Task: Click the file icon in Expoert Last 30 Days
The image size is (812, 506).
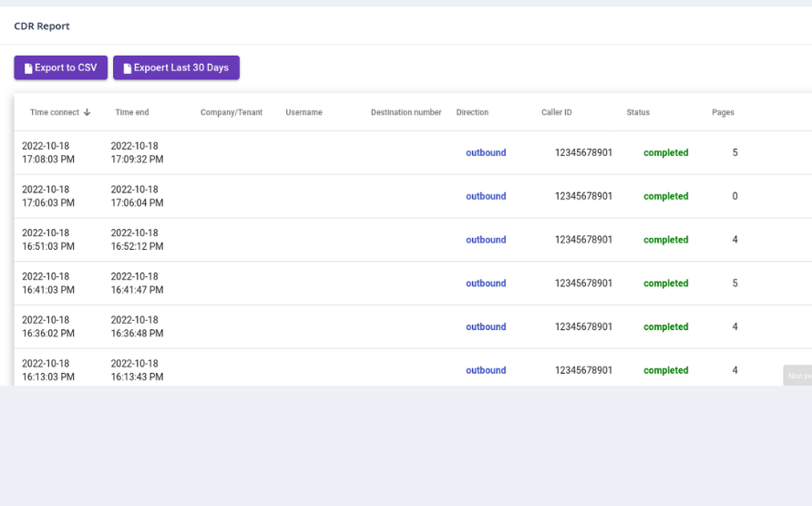Action: [128, 68]
